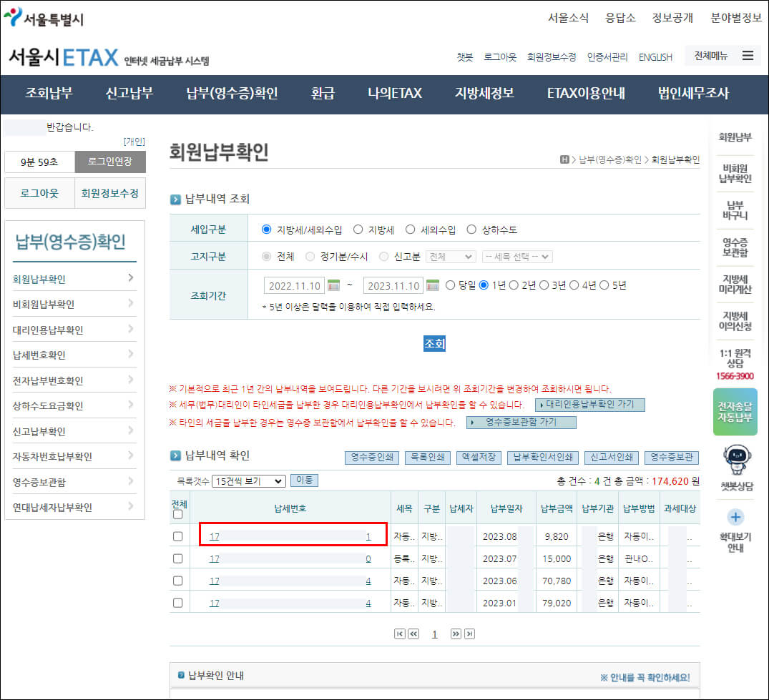The width and height of the screenshot is (769, 700).
Task: Open 대리인용납부확인 가기
Action: [x=591, y=405]
